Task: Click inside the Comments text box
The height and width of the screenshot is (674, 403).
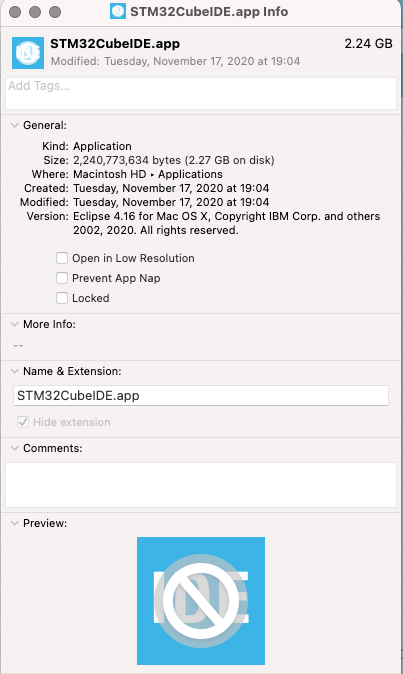Action: tap(201, 485)
